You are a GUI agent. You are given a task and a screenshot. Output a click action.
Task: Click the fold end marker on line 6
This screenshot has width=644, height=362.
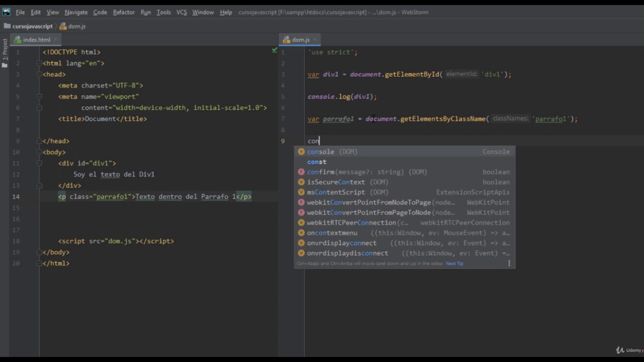[x=39, y=108]
